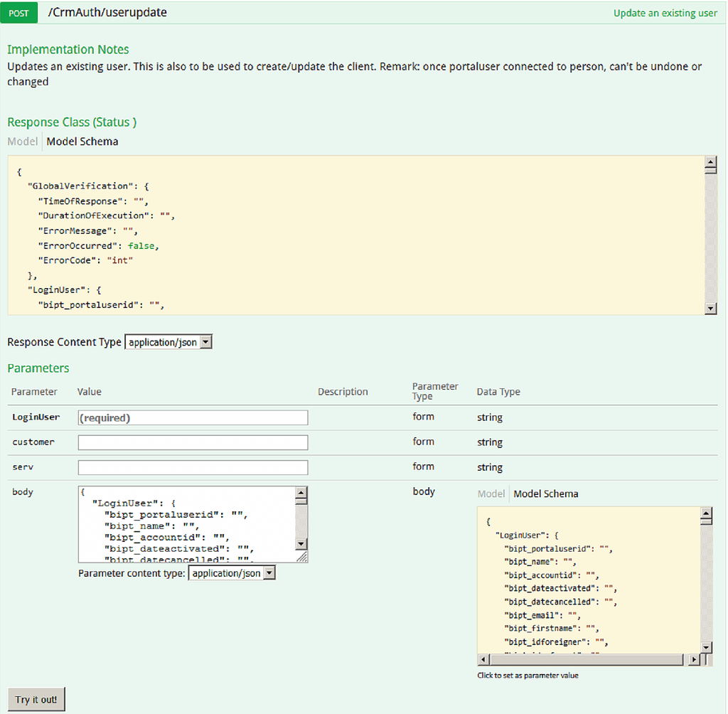
Task: Click the "bipt_firstname" line in body model schema
Action: [x=552, y=629]
